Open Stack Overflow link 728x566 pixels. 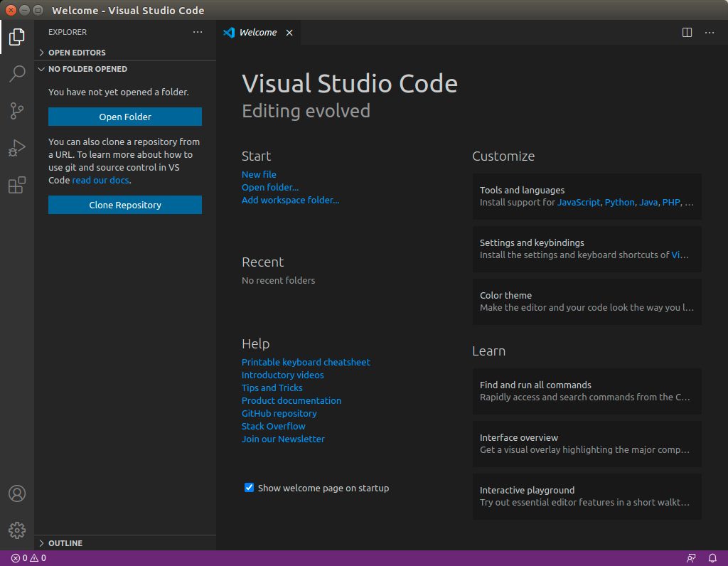click(x=274, y=426)
